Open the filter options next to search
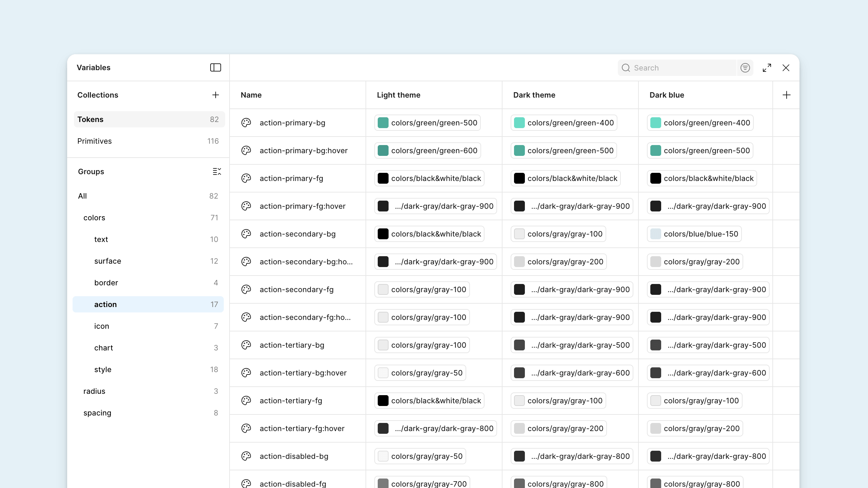Image resolution: width=868 pixels, height=488 pixels. [745, 68]
